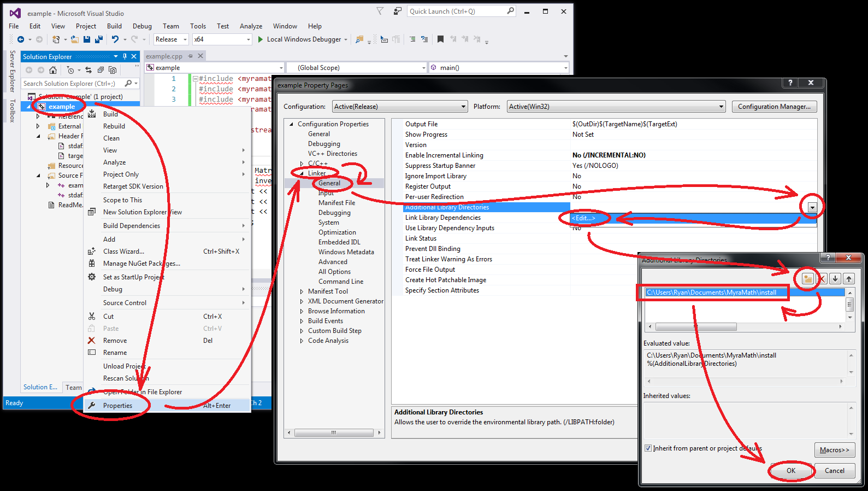This screenshot has height=491, width=868.
Task: Open the Project menu
Action: click(x=86, y=26)
